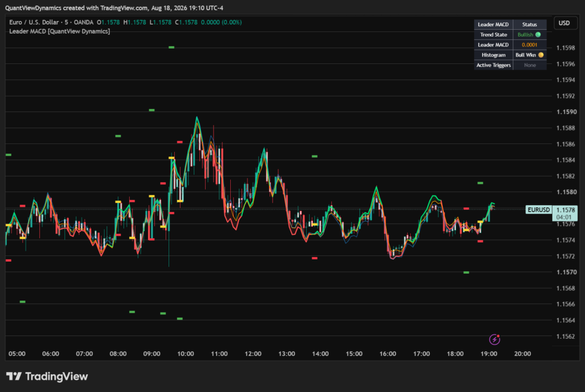Click the 20:00 time axis label

tap(522, 354)
